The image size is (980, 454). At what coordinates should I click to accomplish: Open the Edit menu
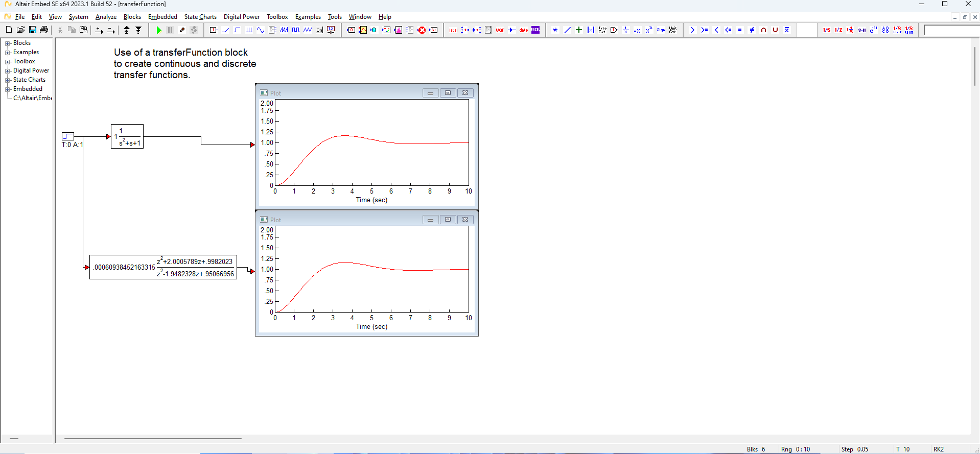pyautogui.click(x=37, y=17)
